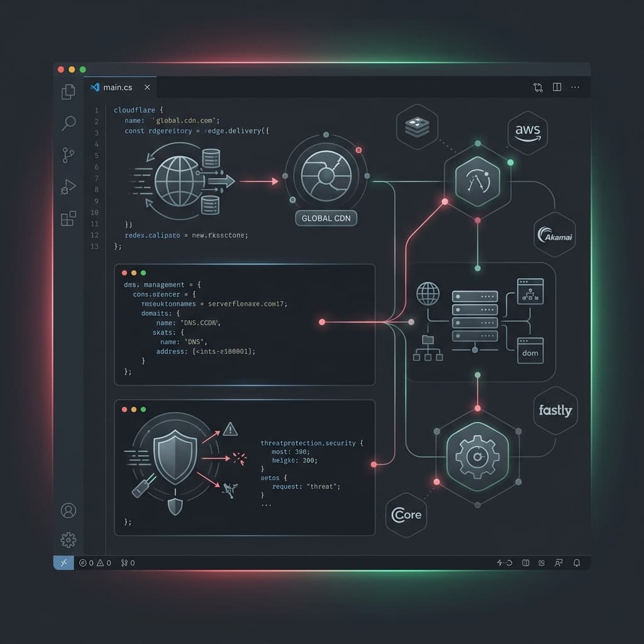Click the 'address:' line in DNS panel
The height and width of the screenshot is (644, 644).
206,352
